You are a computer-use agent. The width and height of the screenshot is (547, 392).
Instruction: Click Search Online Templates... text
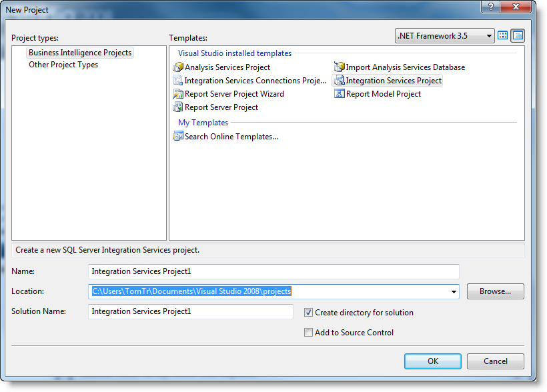(231, 137)
